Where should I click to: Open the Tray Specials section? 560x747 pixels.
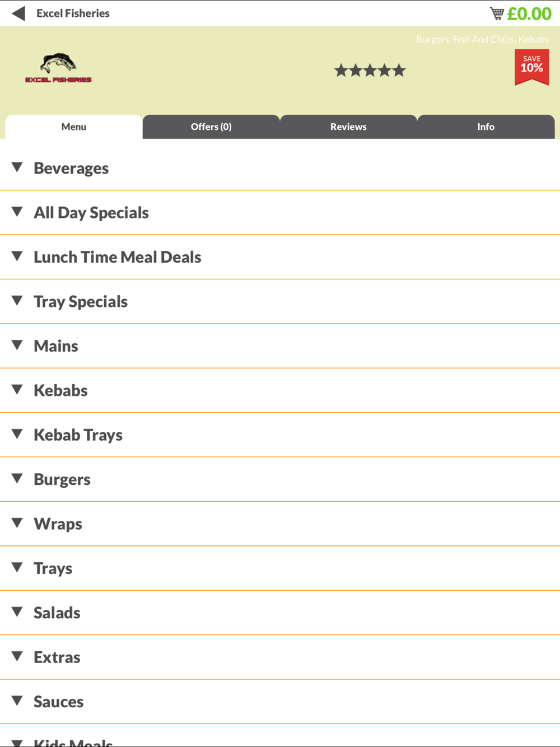[280, 301]
